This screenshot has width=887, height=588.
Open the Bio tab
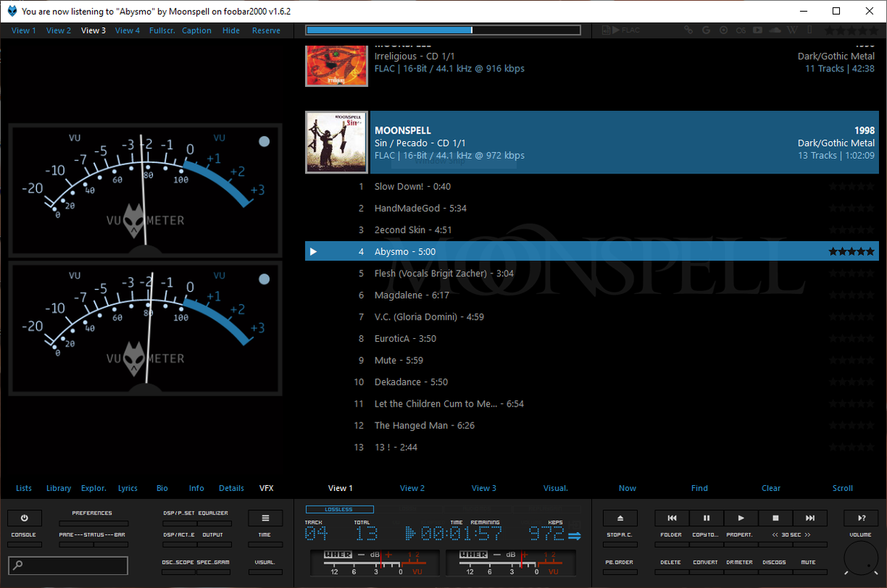click(x=163, y=488)
